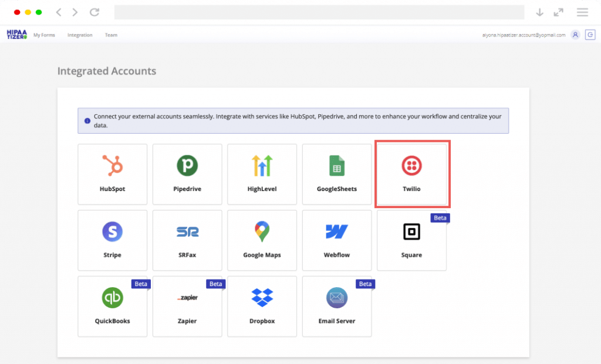Click the G account button near the email
Screen dimensions: 601x364
(x=590, y=35)
